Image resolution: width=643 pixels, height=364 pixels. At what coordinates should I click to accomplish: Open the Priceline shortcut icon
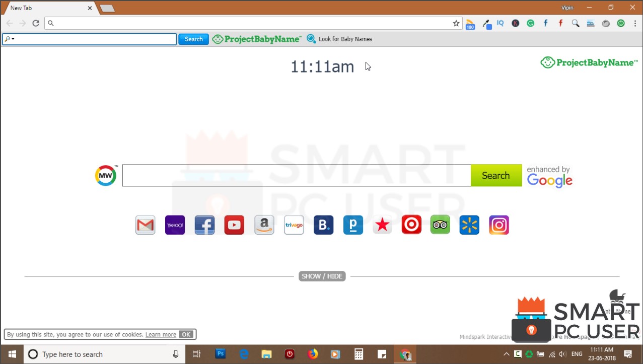[x=353, y=225]
